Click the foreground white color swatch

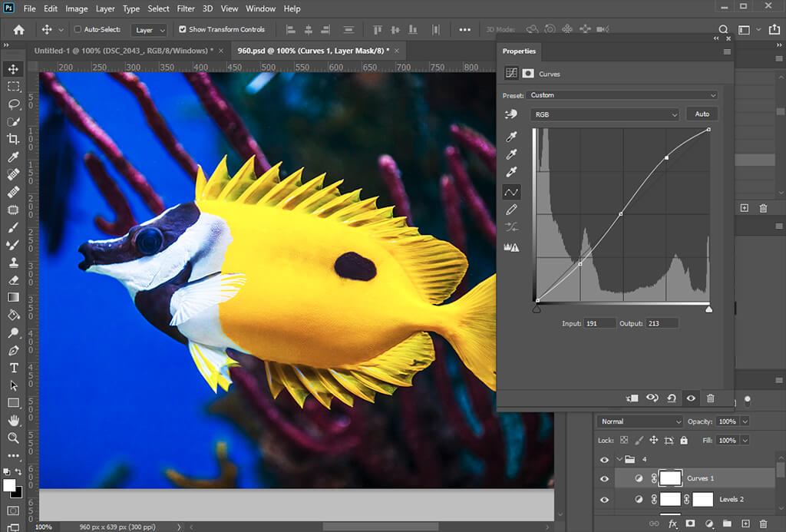pos(9,485)
